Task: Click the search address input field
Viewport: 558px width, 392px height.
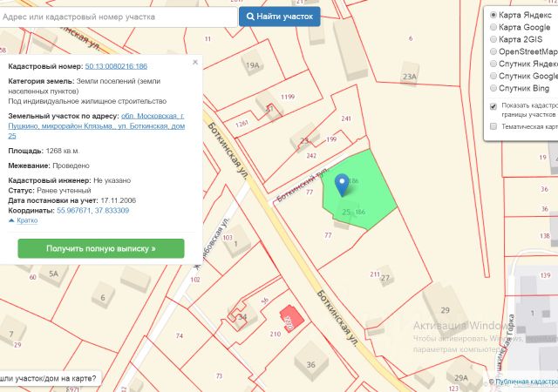Action: coord(119,17)
